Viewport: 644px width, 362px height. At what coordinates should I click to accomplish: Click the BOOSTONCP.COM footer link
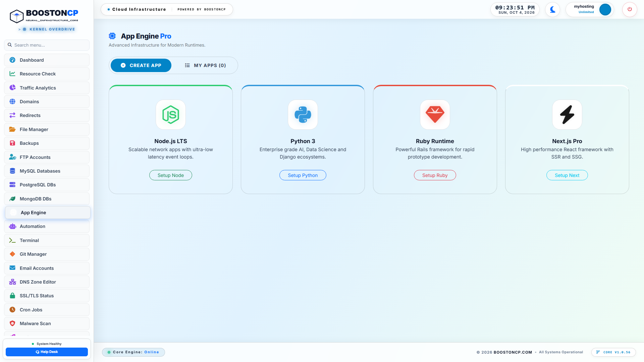tap(513, 352)
